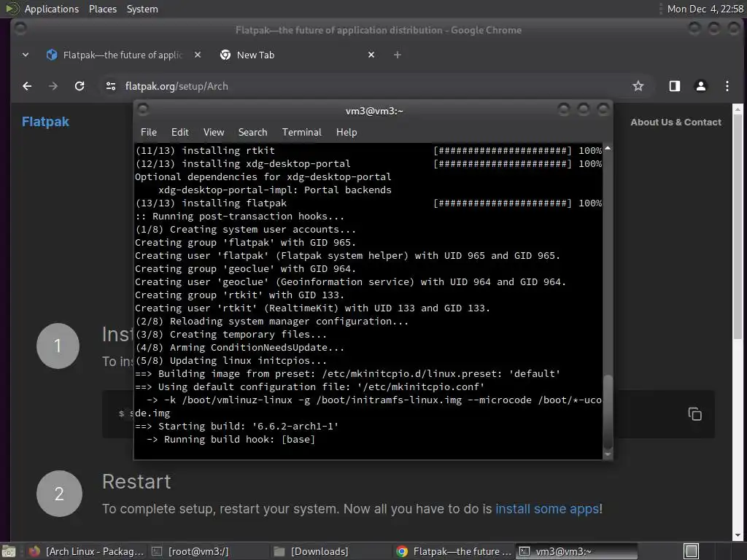Screen dimensions: 747x560
Task: Bookmark this page with the star icon
Action: pyautogui.click(x=638, y=86)
